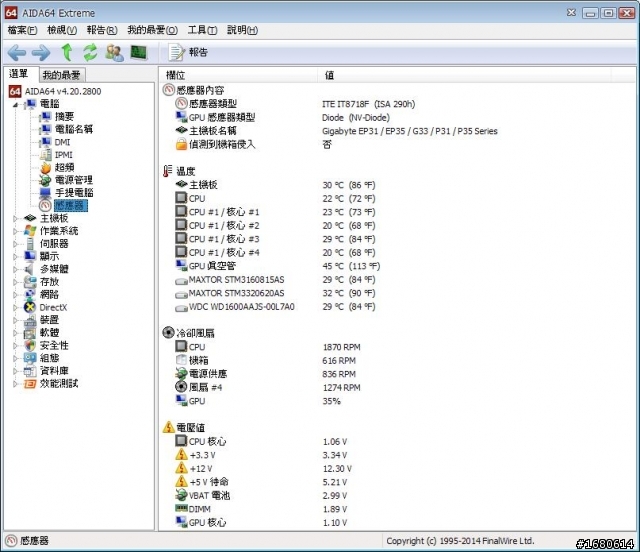Image resolution: width=640 pixels, height=552 pixels.
Task: Click the 裝置 tree icon
Action: (30, 320)
